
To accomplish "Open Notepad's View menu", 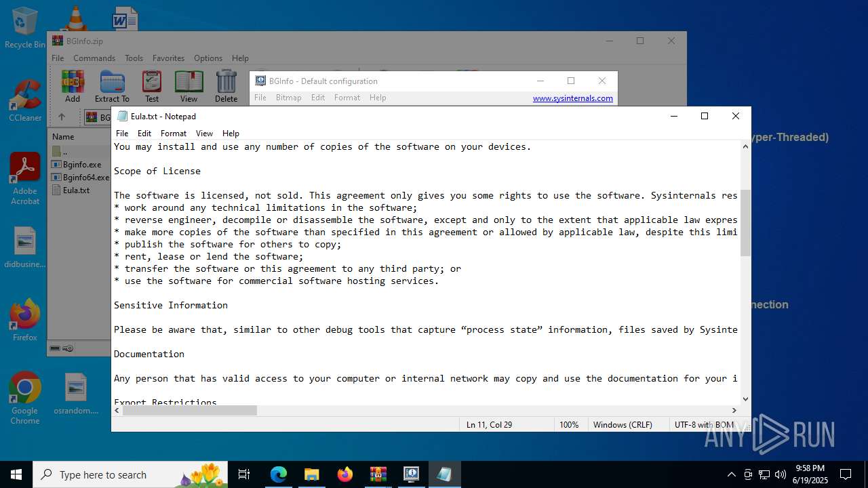I will pyautogui.click(x=204, y=134).
